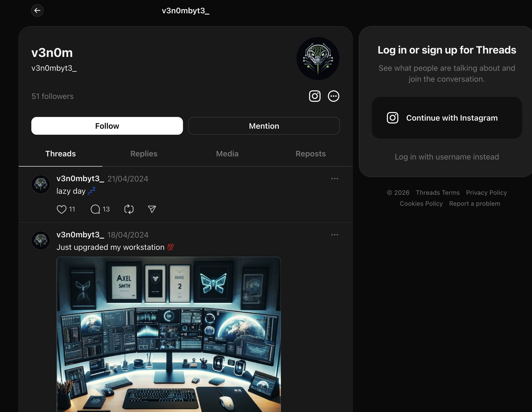Click the Instagram logo in the login card
532x412 pixels.
coord(393,118)
